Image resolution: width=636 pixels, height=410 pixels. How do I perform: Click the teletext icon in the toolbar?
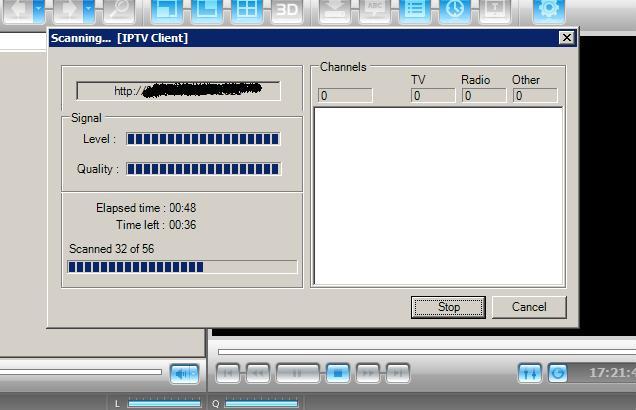tap(494, 11)
